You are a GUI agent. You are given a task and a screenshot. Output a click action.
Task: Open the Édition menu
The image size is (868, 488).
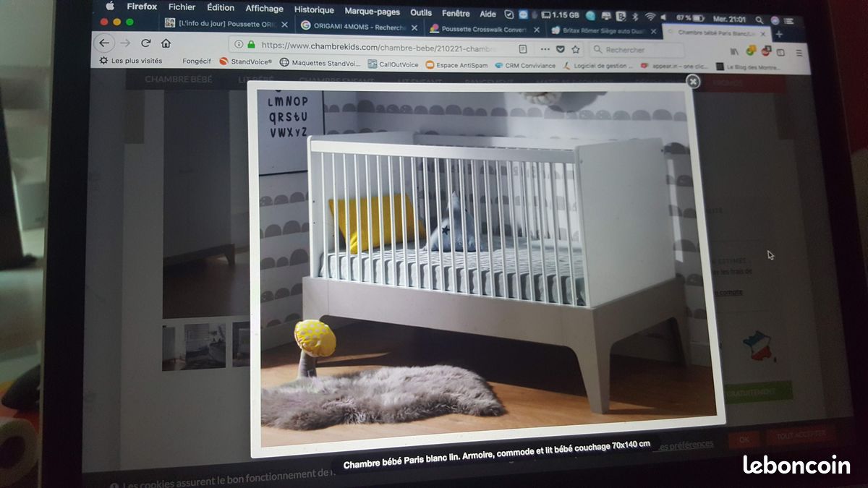(x=221, y=8)
